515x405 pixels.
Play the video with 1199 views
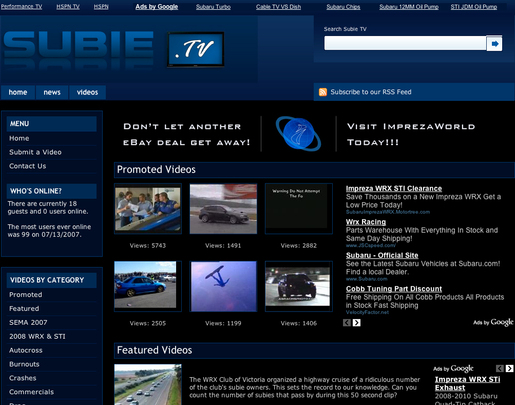pos(223,286)
